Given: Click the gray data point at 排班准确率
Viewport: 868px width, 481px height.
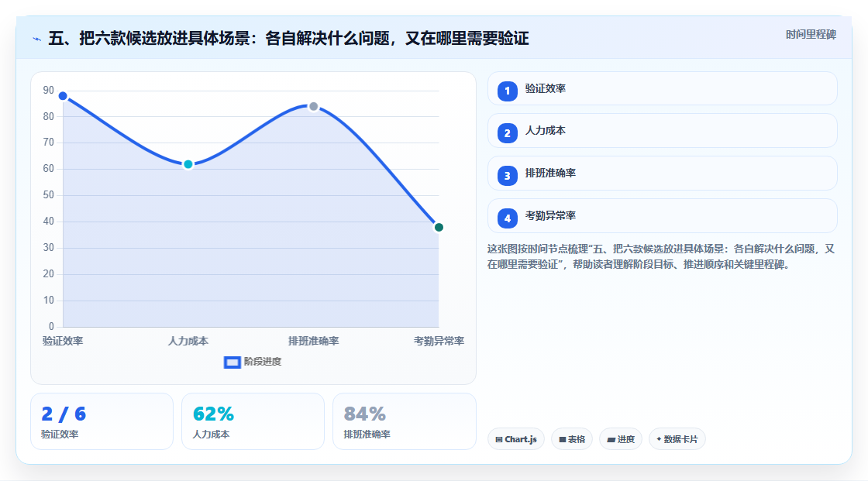Looking at the screenshot, I should tap(313, 106).
